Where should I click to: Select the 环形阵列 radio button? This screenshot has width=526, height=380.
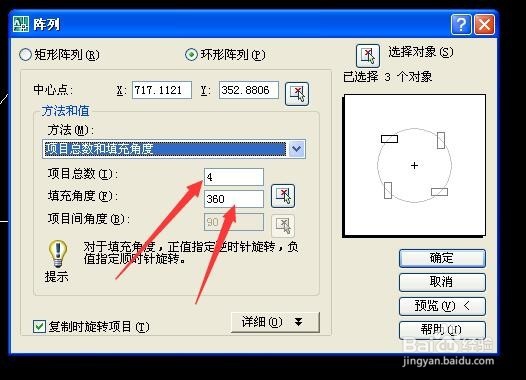(x=191, y=54)
